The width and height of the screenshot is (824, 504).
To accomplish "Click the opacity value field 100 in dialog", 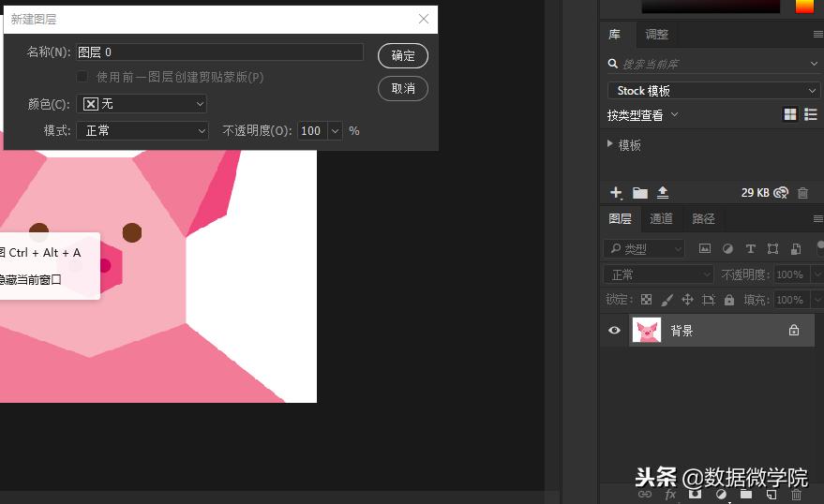I will pyautogui.click(x=312, y=131).
